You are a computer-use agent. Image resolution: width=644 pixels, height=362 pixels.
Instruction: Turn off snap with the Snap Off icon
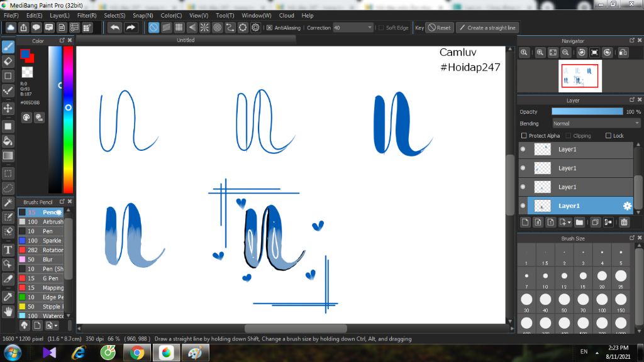pos(153,28)
